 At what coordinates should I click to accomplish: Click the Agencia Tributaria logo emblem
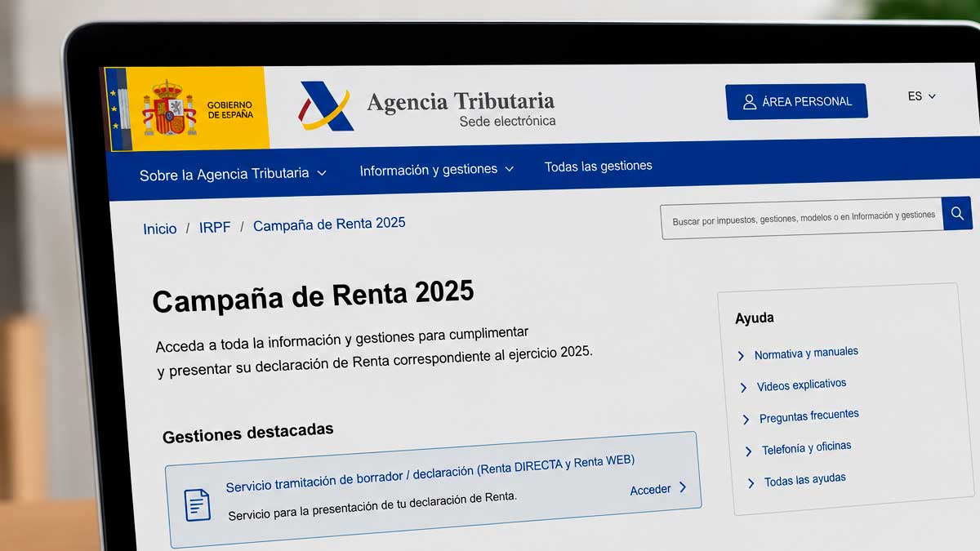tap(324, 106)
